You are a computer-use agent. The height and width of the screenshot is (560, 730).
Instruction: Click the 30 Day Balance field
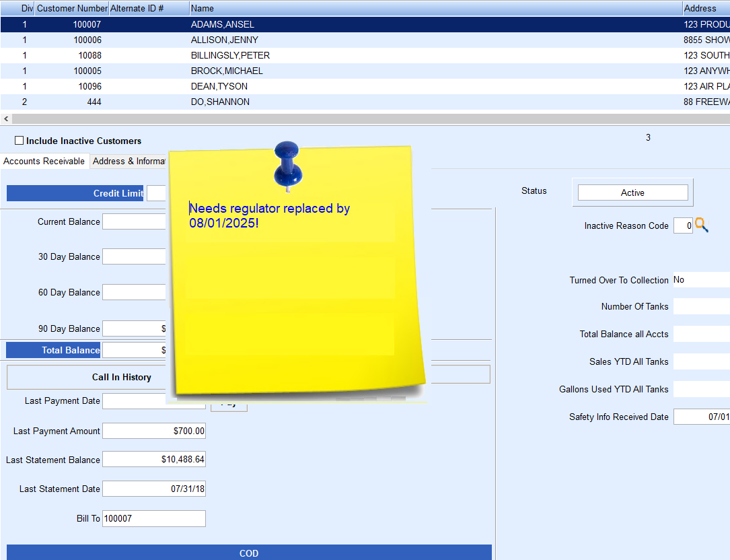(x=134, y=256)
